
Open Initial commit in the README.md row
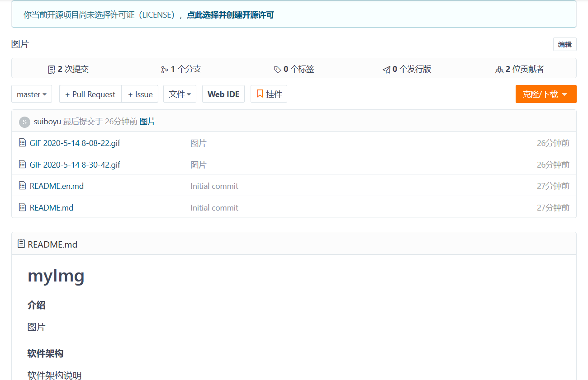(x=214, y=208)
